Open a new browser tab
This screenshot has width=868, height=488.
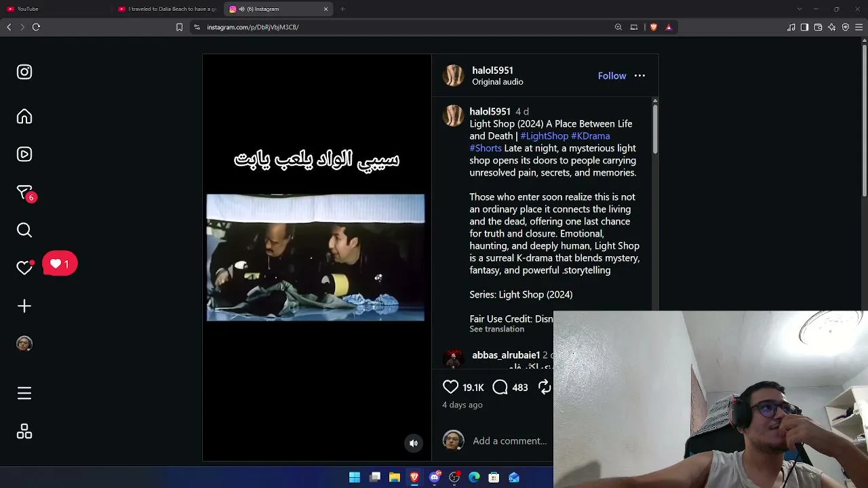pos(342,9)
